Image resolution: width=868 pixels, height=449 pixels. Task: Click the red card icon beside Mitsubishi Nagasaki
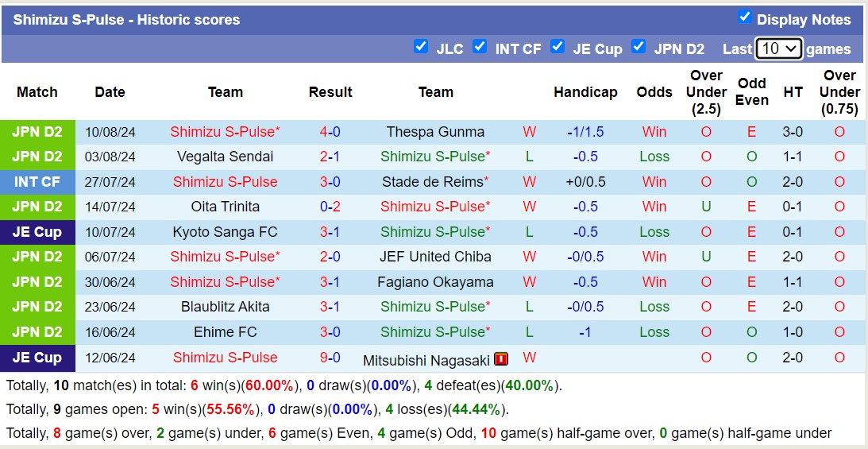coord(501,359)
